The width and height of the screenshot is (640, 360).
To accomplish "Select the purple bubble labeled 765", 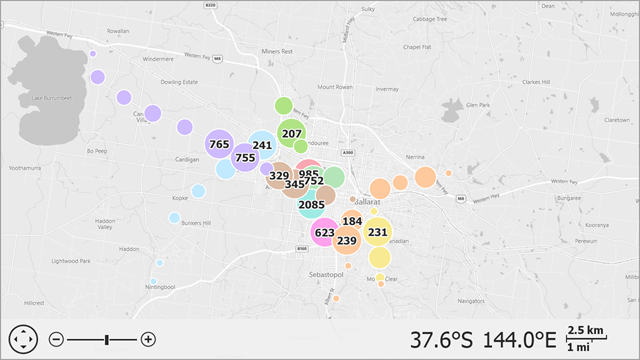I will point(219,144).
